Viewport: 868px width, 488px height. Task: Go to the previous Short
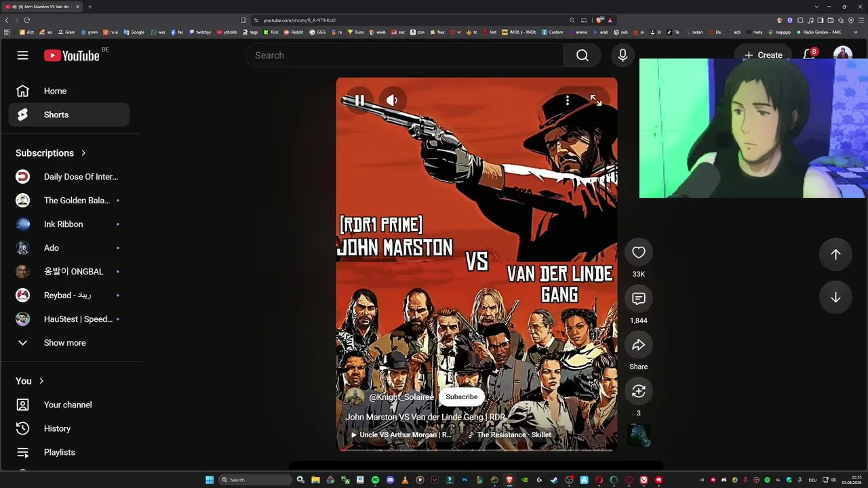tap(835, 254)
